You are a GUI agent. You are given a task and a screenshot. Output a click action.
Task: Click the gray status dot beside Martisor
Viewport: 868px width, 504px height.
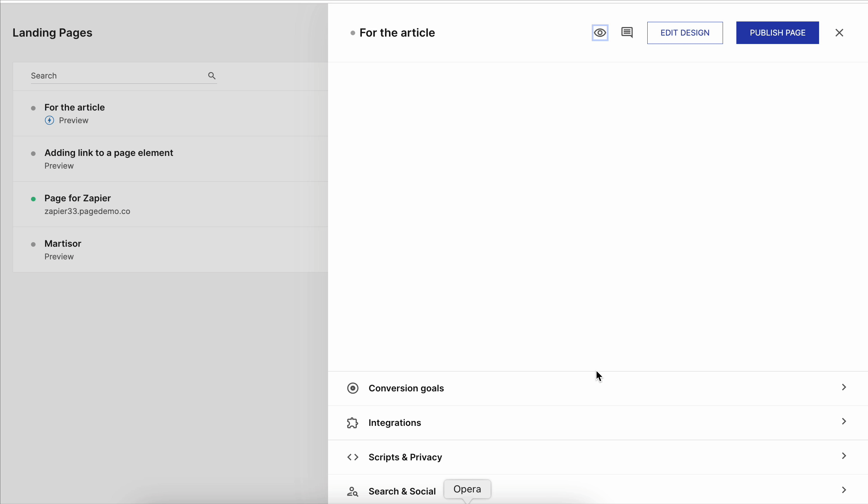coord(33,244)
